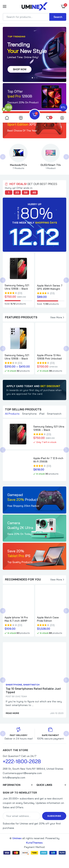Toggle the RTL layout switch
This screenshot has height=868, width=69.
point(63,108)
